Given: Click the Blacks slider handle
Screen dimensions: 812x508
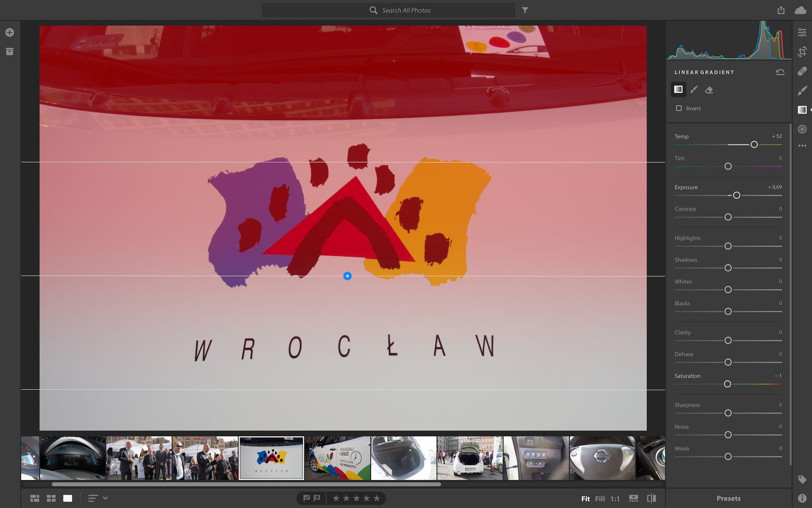Looking at the screenshot, I should click(728, 312).
